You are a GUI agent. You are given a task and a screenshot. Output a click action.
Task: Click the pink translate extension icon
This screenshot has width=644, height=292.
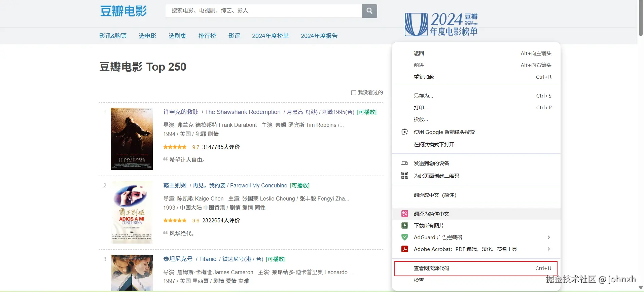pos(405,214)
